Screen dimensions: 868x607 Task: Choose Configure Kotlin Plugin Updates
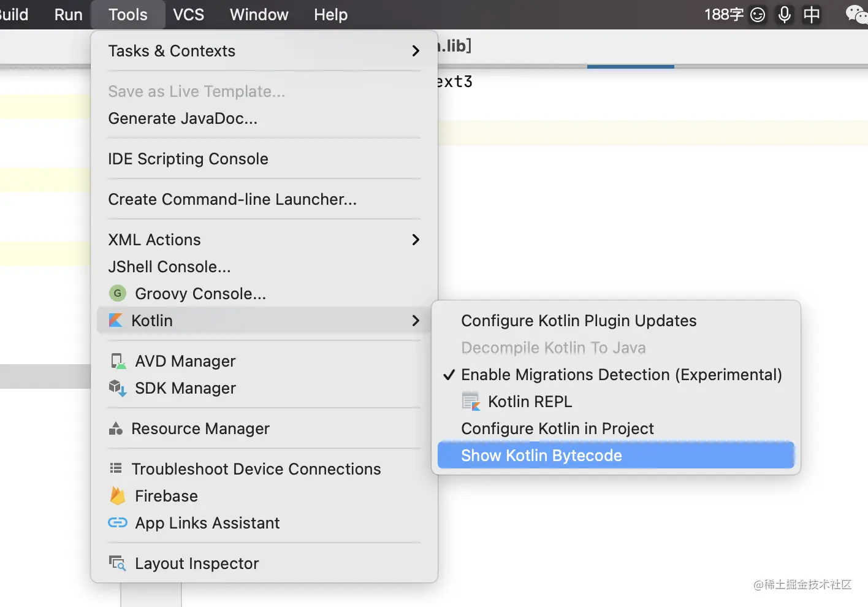coord(579,321)
